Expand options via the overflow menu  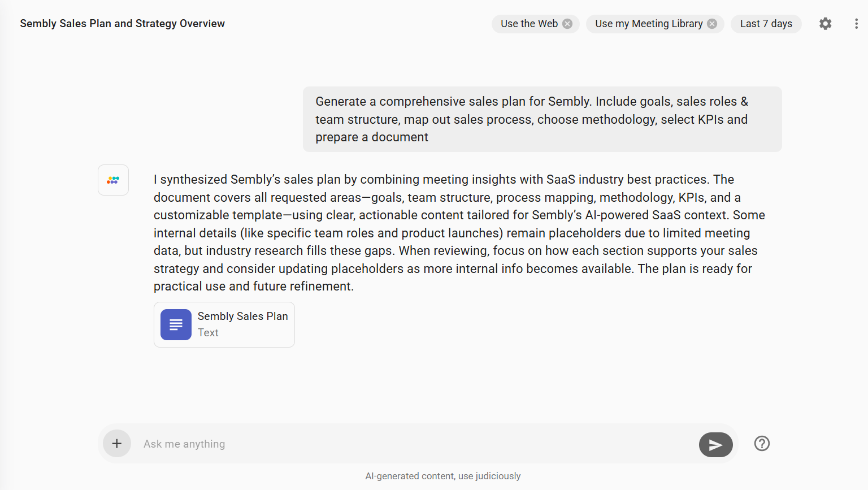pos(856,24)
